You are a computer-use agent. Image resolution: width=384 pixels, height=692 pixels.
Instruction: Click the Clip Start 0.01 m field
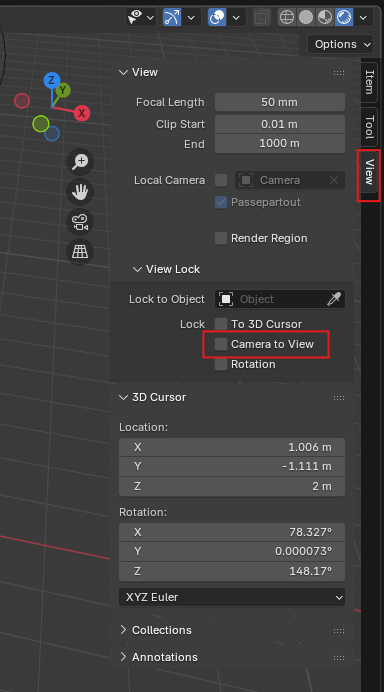click(280, 124)
